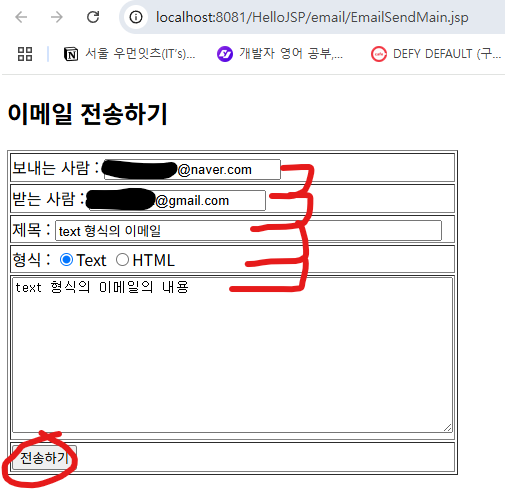Click the textarea resize handle corner
505x496 pixels.
coord(448,428)
